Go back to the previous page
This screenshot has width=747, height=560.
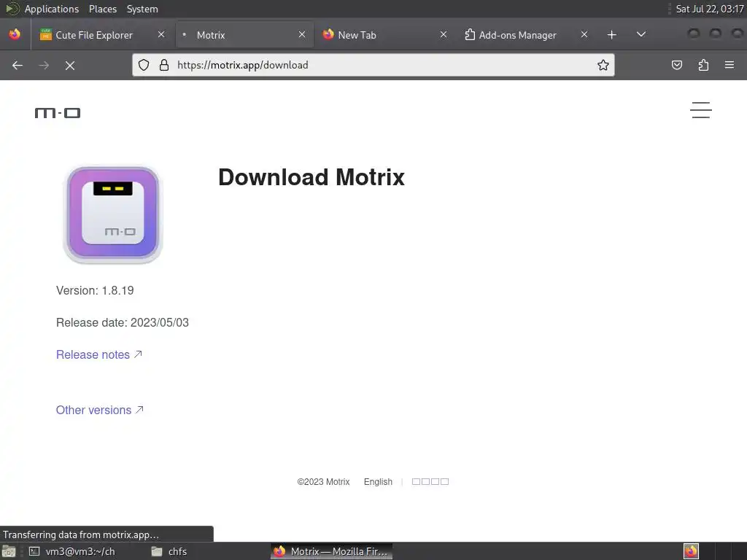click(x=18, y=65)
